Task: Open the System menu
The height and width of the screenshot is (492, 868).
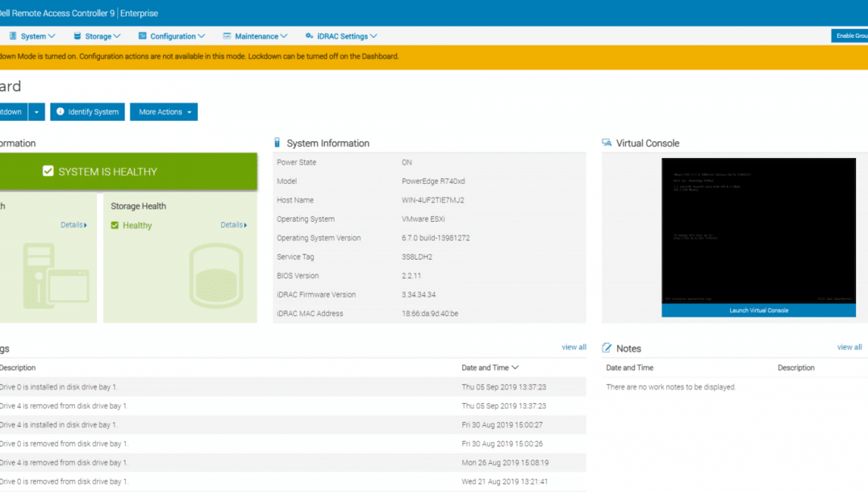Action: pos(33,36)
